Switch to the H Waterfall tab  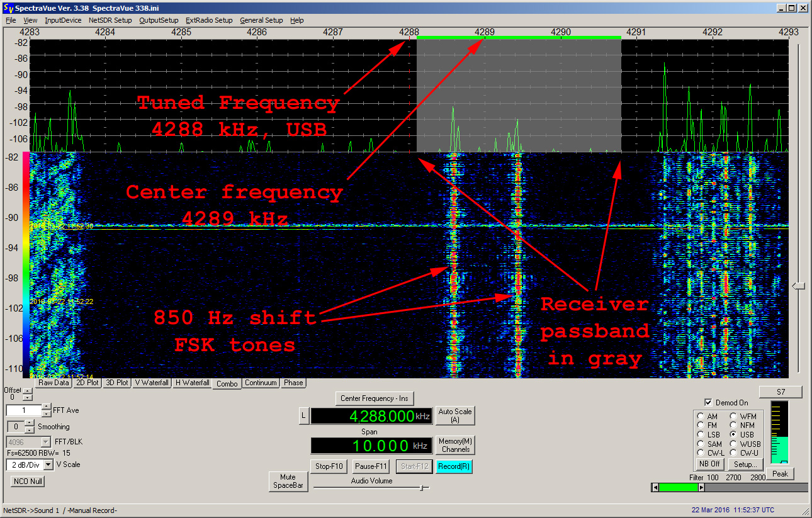192,383
